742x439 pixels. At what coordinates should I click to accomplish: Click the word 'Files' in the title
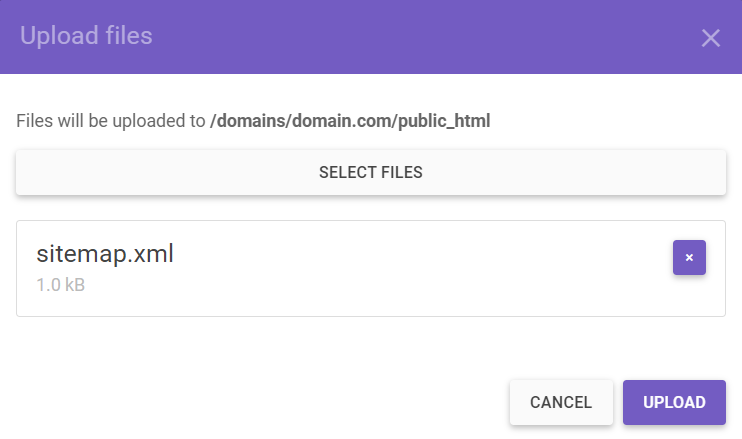click(128, 37)
